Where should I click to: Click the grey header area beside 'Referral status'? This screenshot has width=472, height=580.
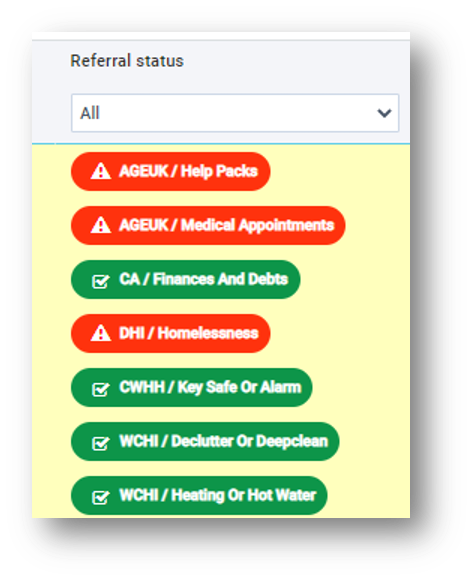point(296,61)
